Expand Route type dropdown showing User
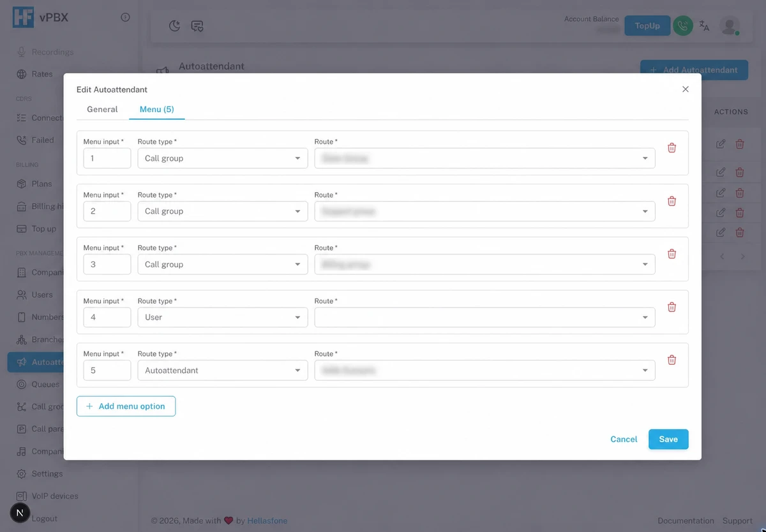This screenshot has width=766, height=532. tap(223, 317)
